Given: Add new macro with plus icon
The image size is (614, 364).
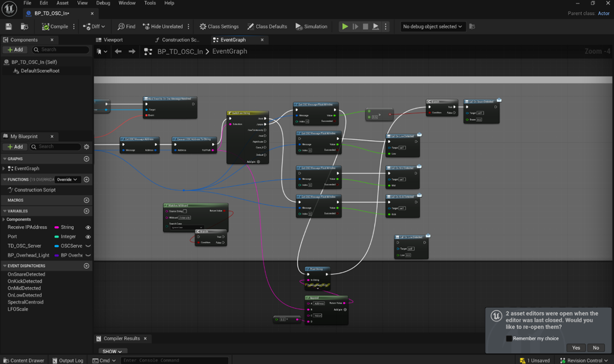Looking at the screenshot, I should click(86, 200).
